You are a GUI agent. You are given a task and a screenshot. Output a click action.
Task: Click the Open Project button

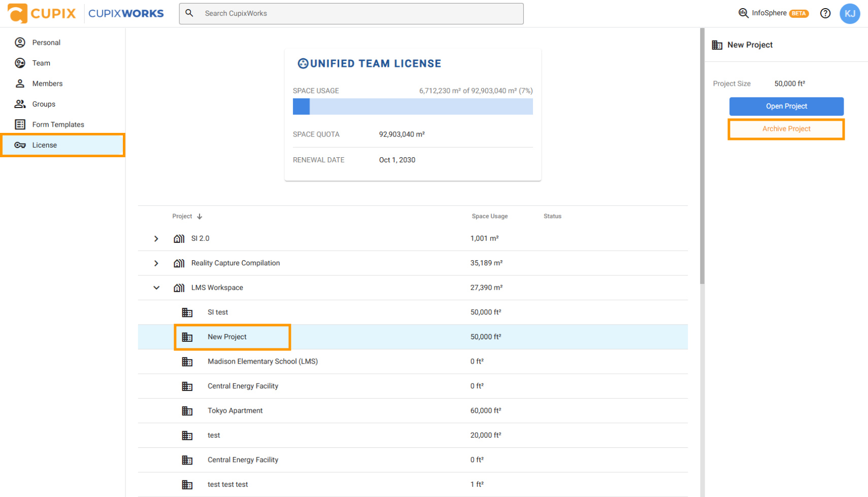786,106
